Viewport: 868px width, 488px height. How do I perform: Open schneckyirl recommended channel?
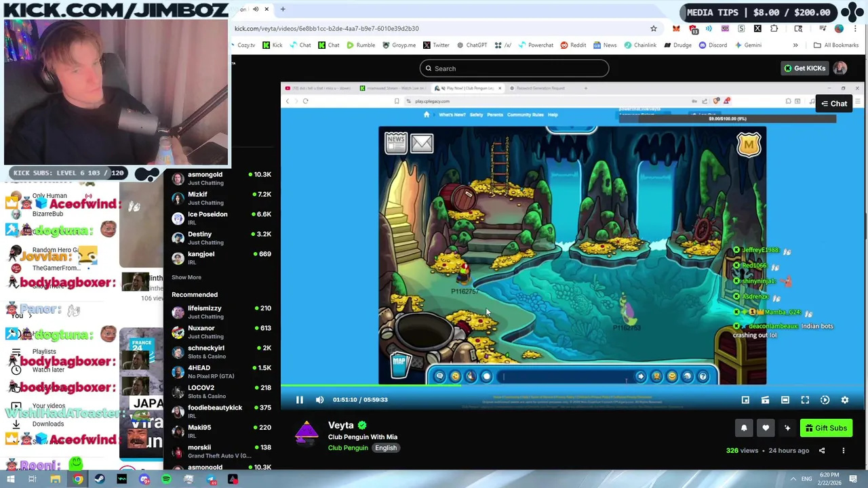tap(220, 352)
